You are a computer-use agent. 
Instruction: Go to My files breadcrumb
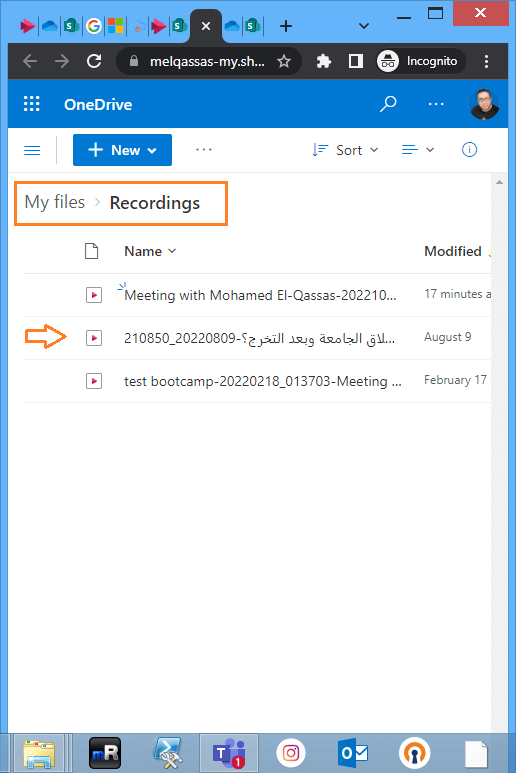coord(55,202)
